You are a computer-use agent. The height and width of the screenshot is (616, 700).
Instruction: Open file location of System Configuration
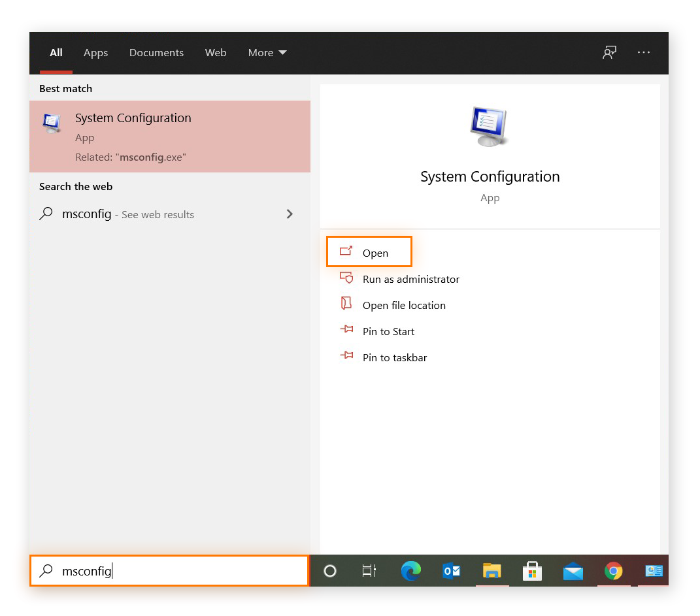[404, 305]
